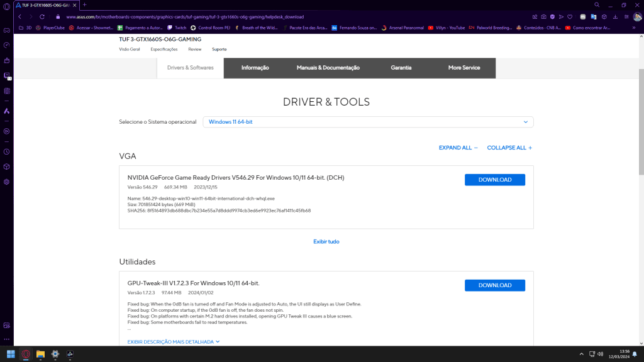Open Windows Start menu
644x362 pixels.
click(11, 354)
